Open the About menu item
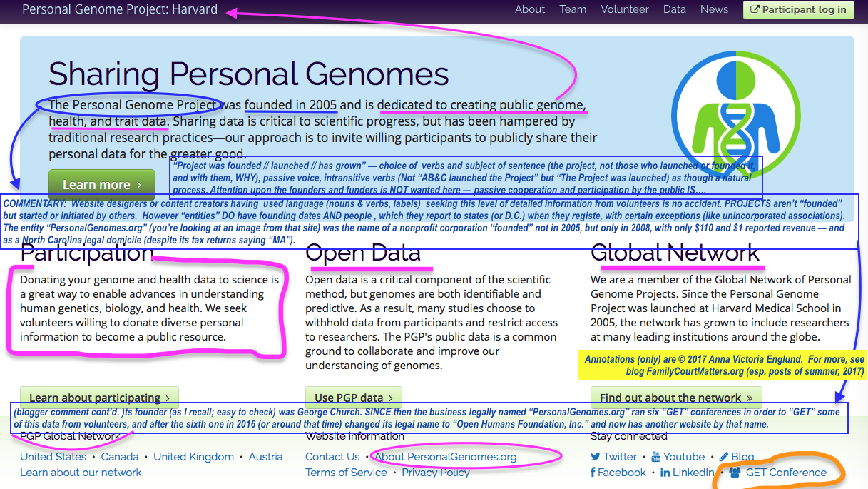The image size is (868, 489). coord(530,9)
